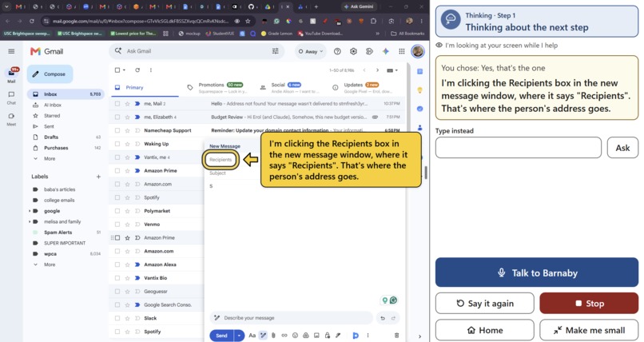Expand More under the wpca label

coord(50,264)
